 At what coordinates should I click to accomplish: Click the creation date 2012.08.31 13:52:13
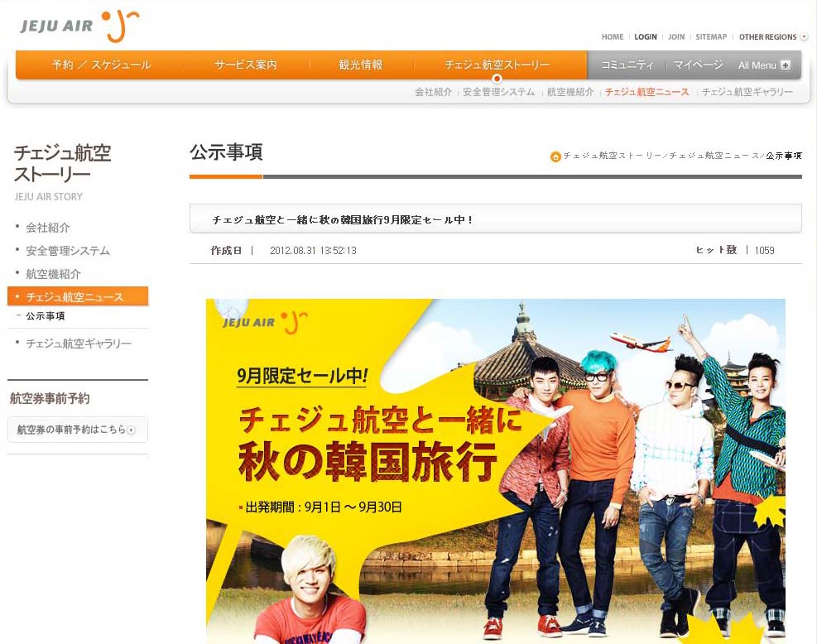click(313, 251)
